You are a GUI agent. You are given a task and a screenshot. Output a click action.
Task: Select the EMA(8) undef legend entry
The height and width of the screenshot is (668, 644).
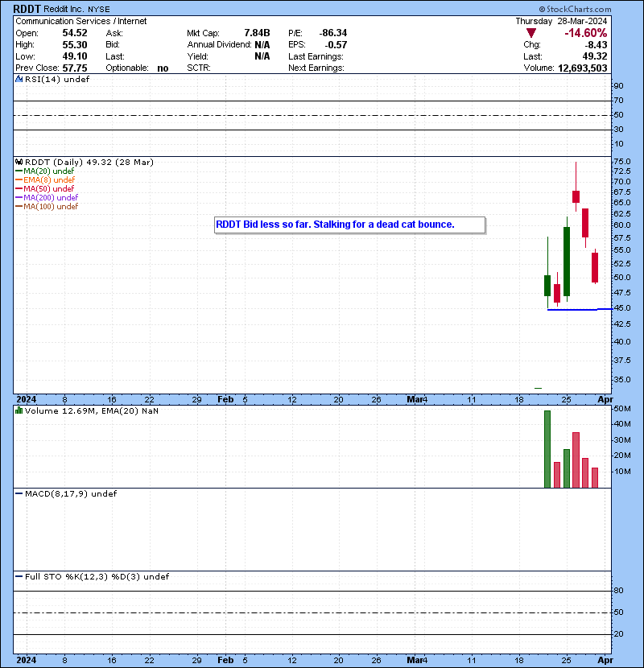(45, 179)
